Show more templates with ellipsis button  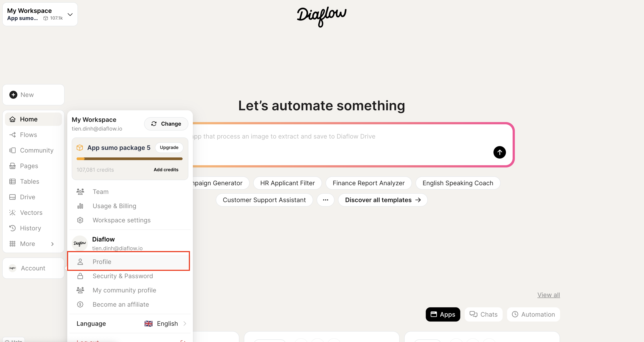pos(325,200)
